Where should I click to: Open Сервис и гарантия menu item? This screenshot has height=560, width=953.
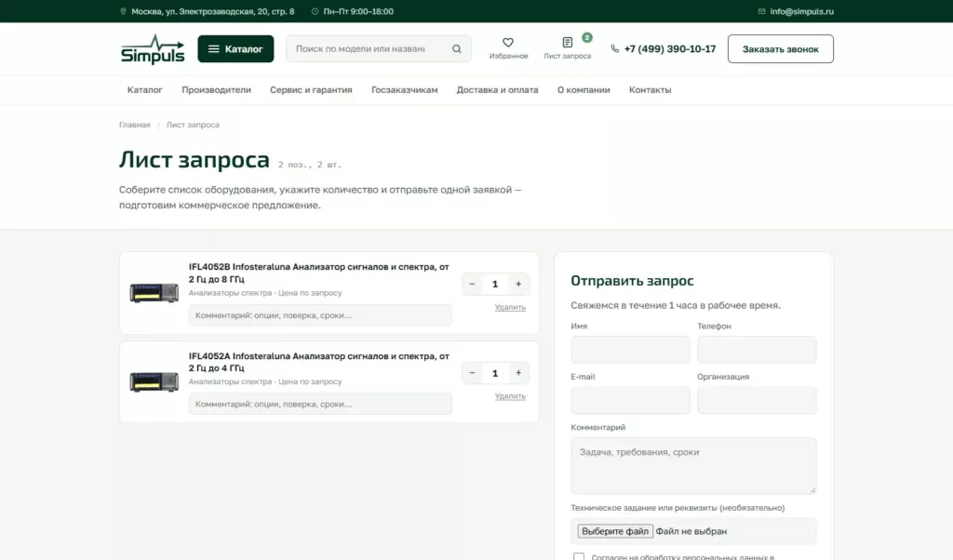point(311,90)
